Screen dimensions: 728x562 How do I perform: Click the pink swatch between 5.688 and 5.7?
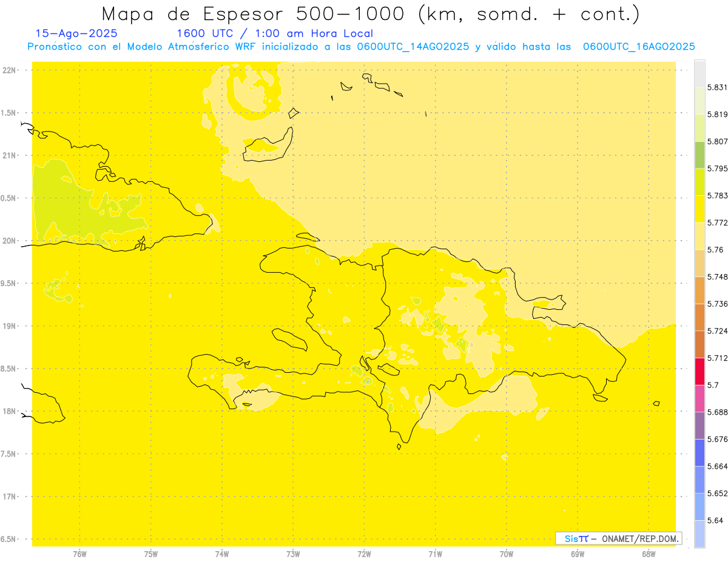click(x=699, y=398)
